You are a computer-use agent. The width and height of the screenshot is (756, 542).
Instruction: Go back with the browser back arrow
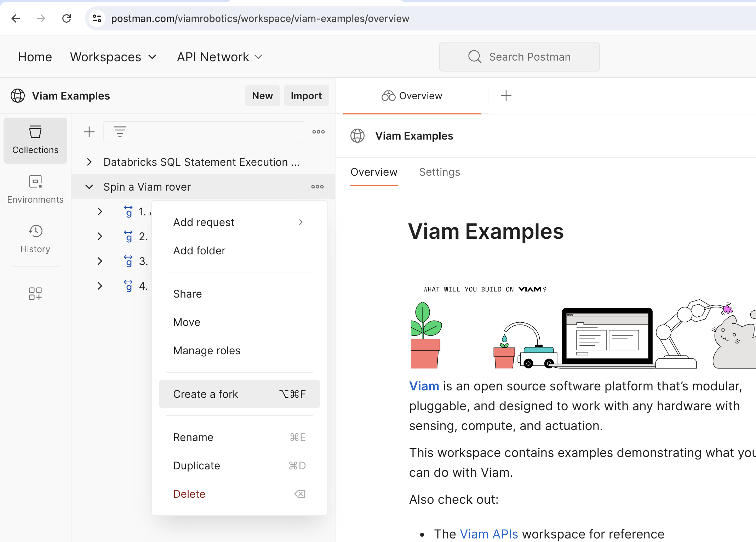pos(16,18)
